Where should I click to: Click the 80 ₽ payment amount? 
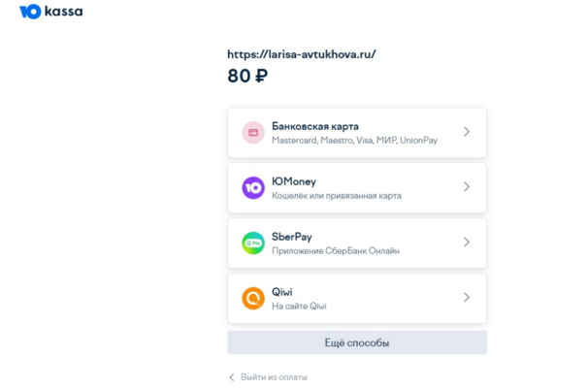coord(247,76)
